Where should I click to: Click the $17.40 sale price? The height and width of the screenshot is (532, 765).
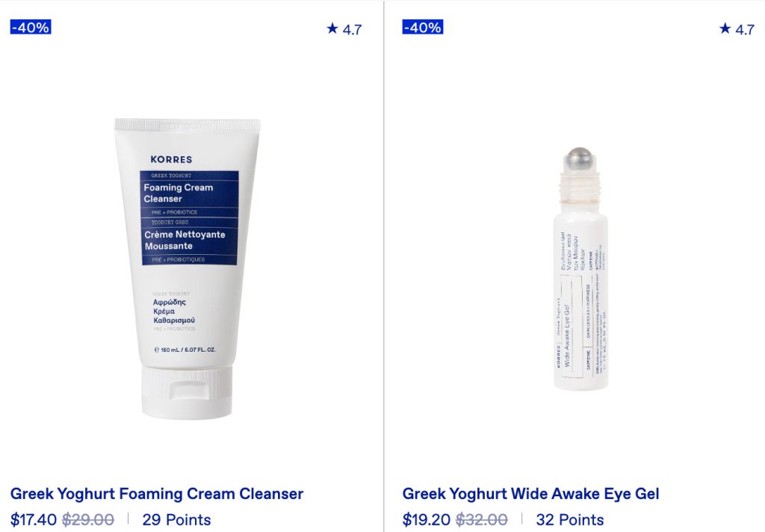click(33, 519)
